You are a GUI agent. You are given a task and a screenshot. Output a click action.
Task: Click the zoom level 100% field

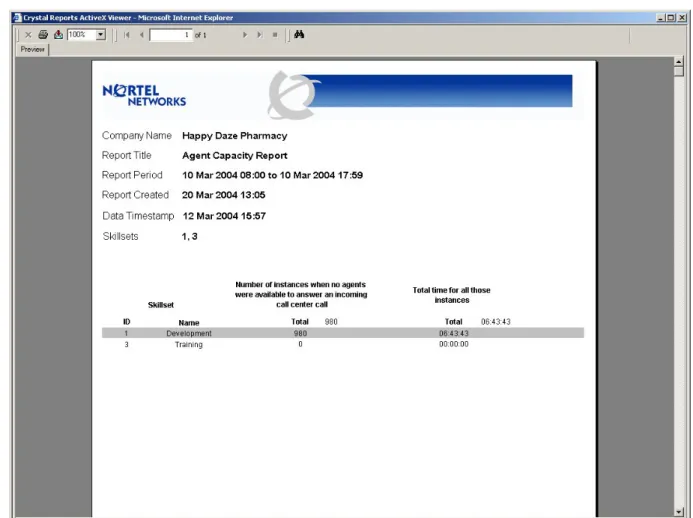point(82,34)
